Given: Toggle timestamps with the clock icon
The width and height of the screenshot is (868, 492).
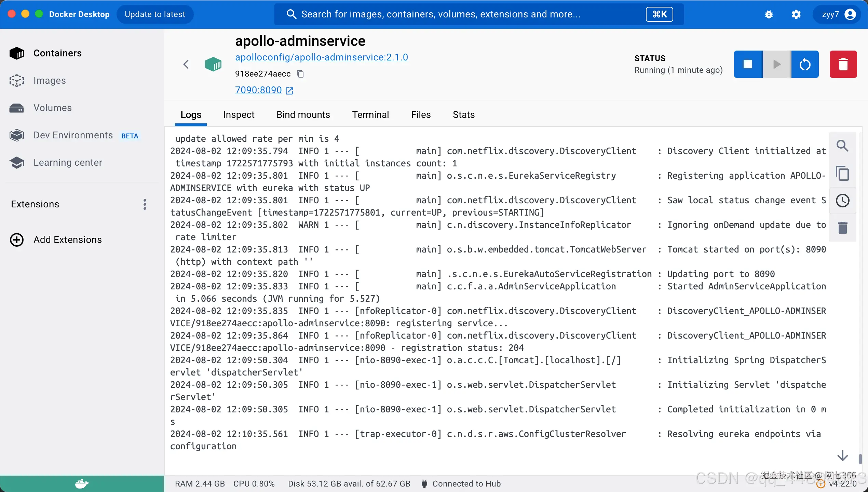Looking at the screenshot, I should tap(842, 201).
